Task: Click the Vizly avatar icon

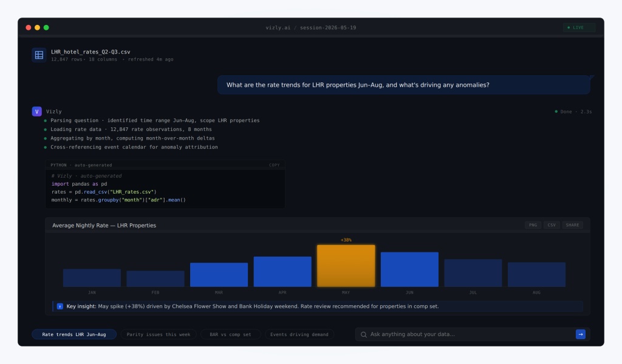Action: pos(37,111)
